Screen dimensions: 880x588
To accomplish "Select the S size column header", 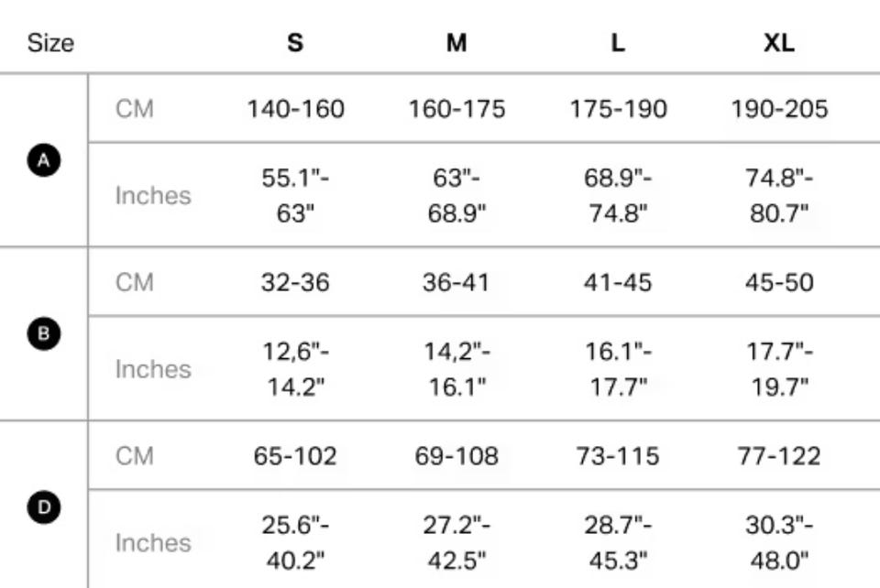I will pos(295,43).
